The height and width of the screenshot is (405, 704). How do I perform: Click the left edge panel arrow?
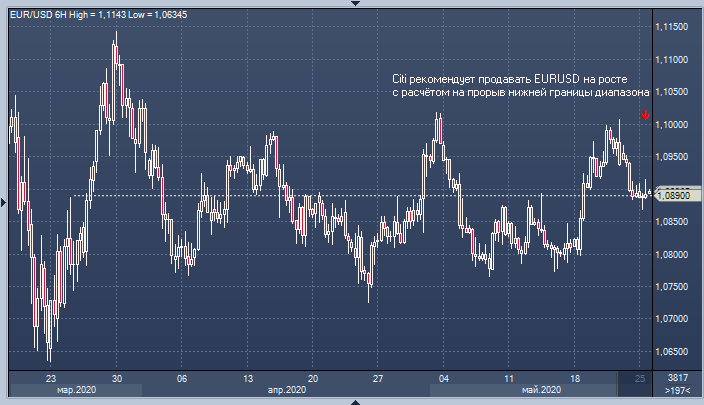click(x=4, y=202)
